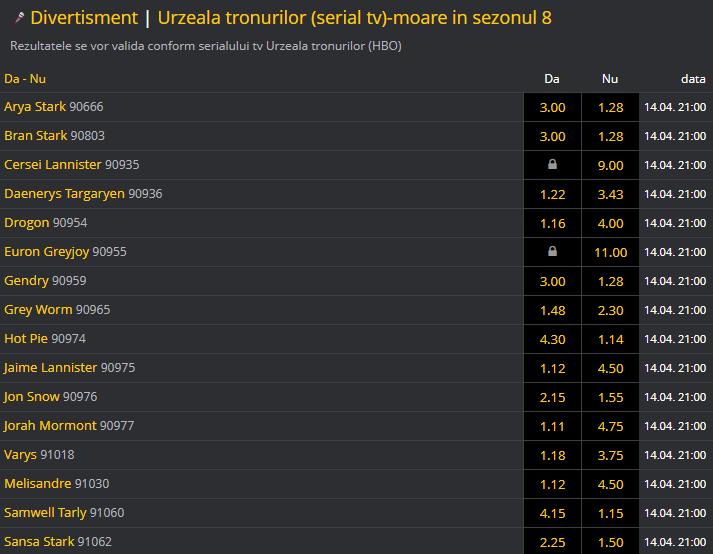Screen dimensions: 713x554
Task: Pick Da odds 1.48 for Grey Worm
Action: pyautogui.click(x=552, y=310)
